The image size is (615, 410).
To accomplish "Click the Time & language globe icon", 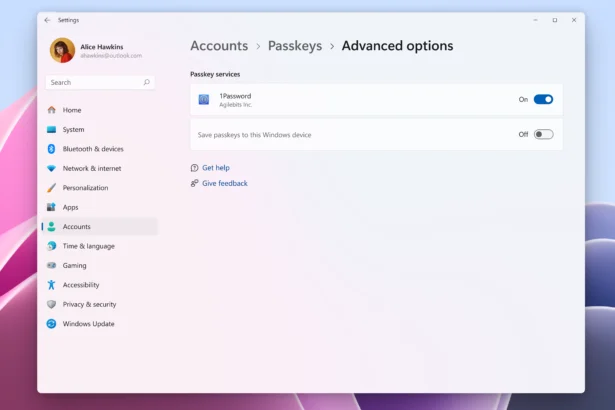I will (51, 246).
